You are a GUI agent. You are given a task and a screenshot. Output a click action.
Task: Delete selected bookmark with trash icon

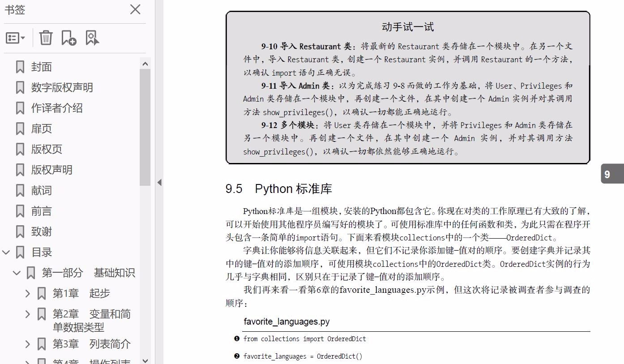click(46, 38)
